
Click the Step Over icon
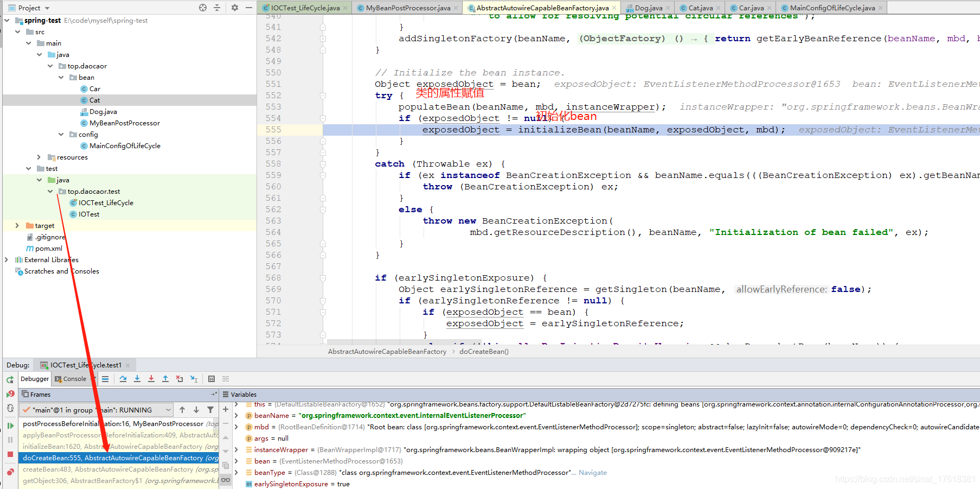click(123, 379)
